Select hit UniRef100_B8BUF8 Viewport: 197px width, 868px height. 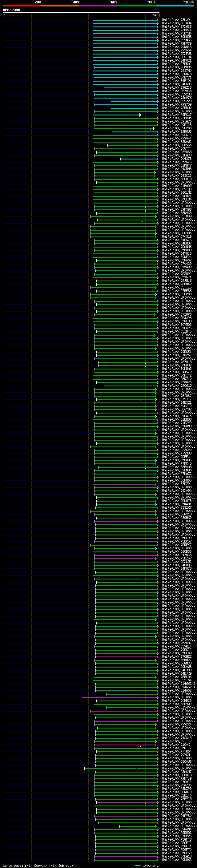pos(176,775)
